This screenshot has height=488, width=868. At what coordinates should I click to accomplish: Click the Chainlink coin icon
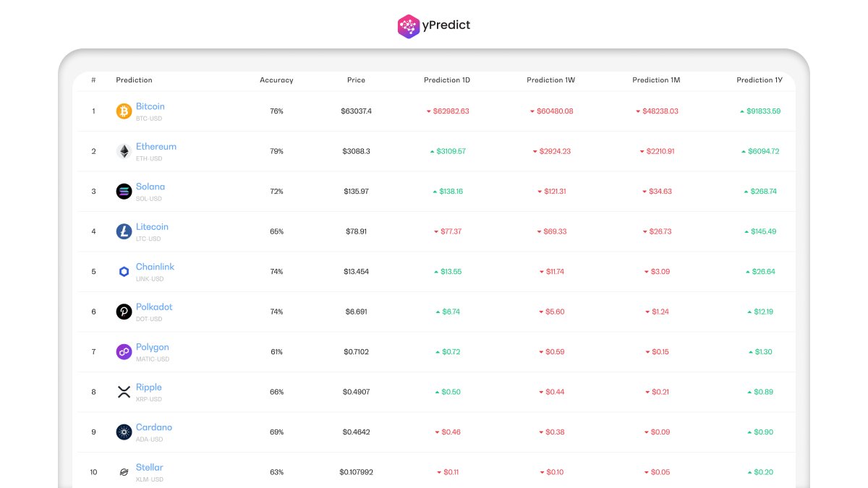(124, 272)
